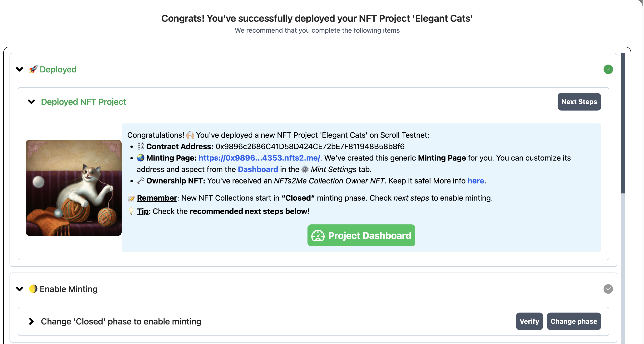
Task: Collapse the Deployed NFT Project chevron
Action: (x=31, y=102)
